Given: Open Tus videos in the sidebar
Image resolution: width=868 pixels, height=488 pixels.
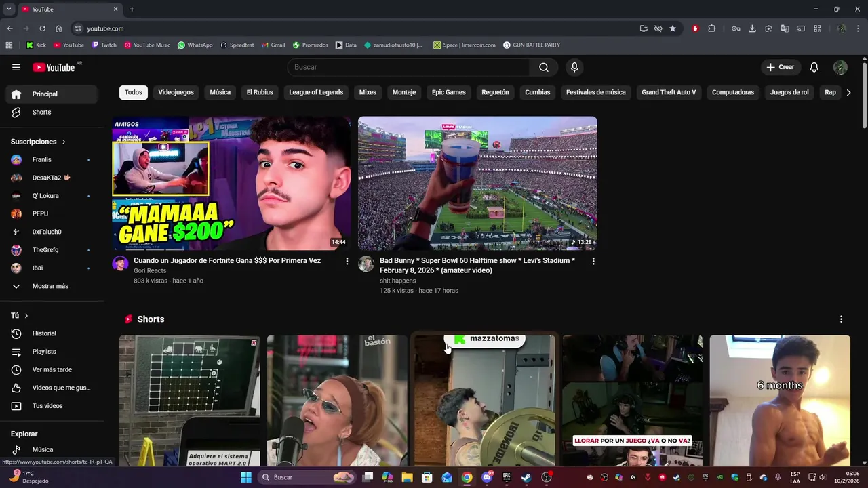Looking at the screenshot, I should coord(52,406).
